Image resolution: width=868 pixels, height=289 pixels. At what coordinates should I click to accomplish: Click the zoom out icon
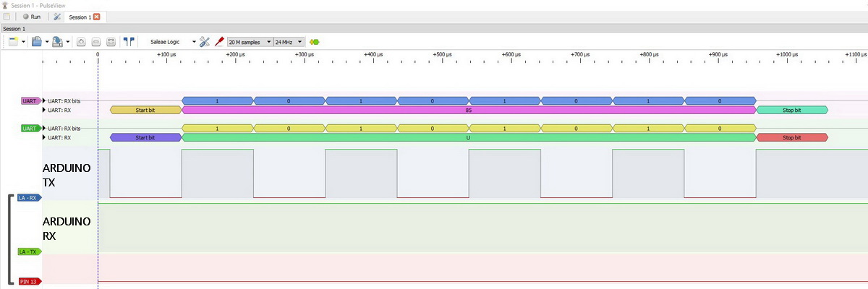[x=95, y=42]
